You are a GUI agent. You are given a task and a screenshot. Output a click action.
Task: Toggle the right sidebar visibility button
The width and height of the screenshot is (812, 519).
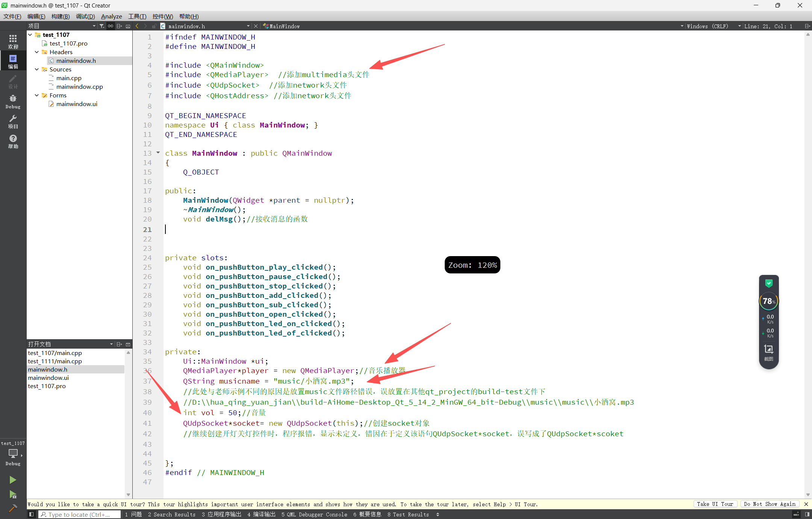pyautogui.click(x=807, y=514)
